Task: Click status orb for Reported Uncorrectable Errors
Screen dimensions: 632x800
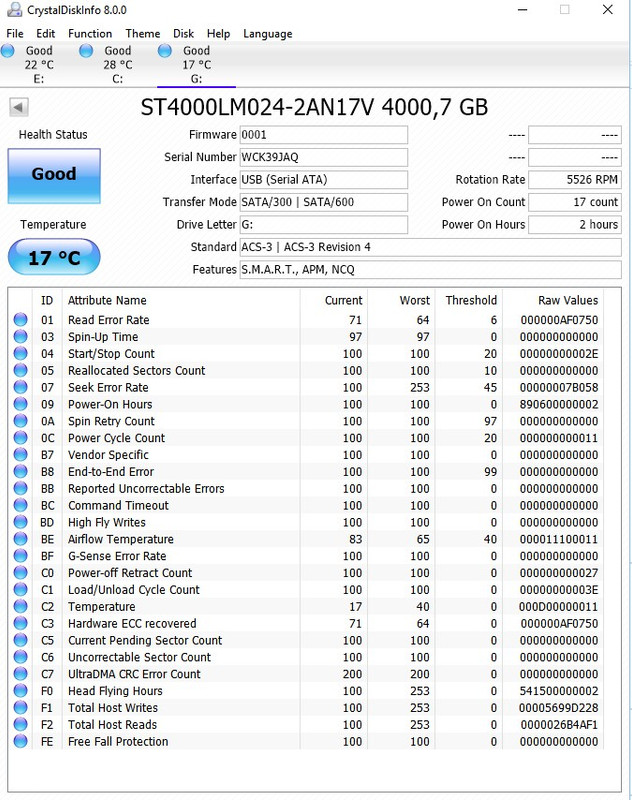Action: coord(20,488)
